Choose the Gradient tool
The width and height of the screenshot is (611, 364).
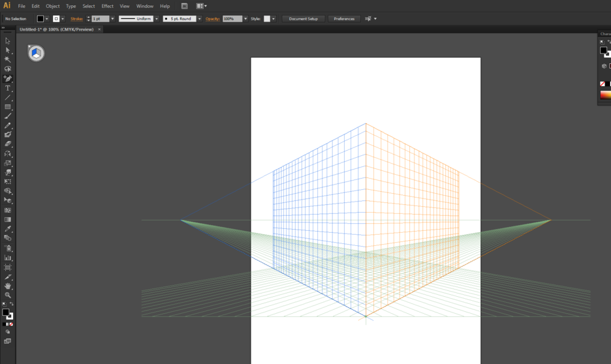coord(7,220)
